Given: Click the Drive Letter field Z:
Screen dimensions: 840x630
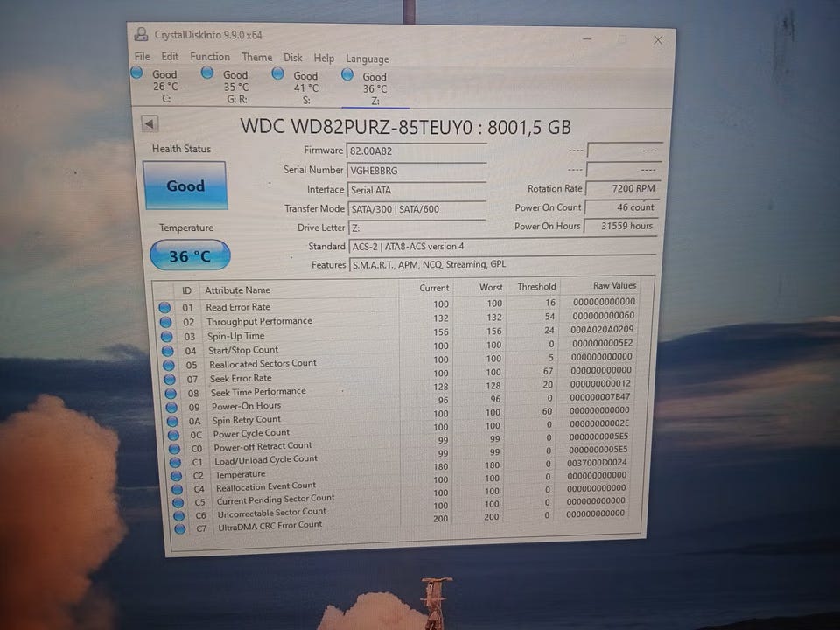Looking at the screenshot, I should pos(416,227).
